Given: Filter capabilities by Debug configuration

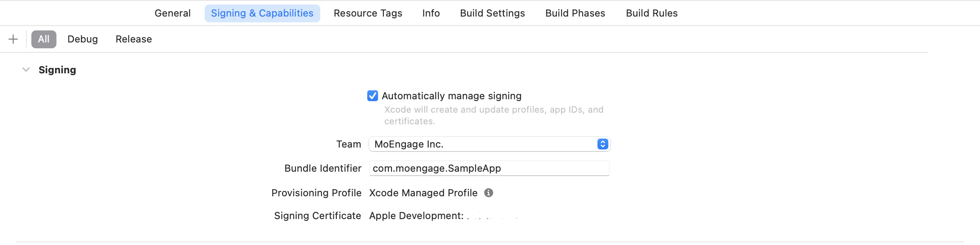Looking at the screenshot, I should click(x=82, y=39).
